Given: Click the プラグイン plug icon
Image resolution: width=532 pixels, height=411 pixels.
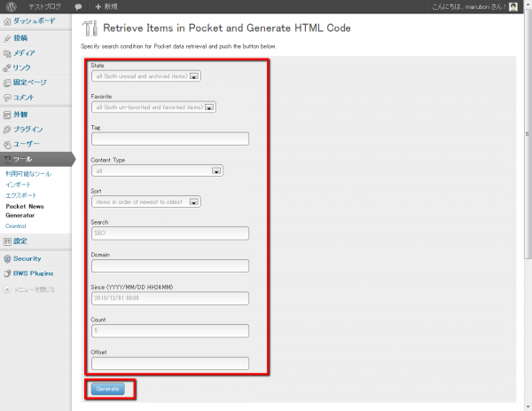Looking at the screenshot, I should click(x=7, y=130).
